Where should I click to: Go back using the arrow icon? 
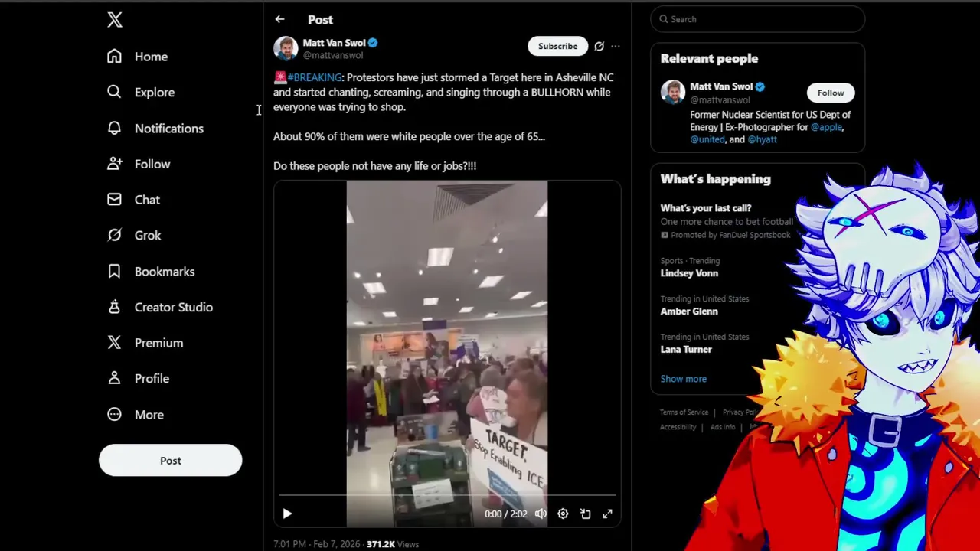click(279, 19)
